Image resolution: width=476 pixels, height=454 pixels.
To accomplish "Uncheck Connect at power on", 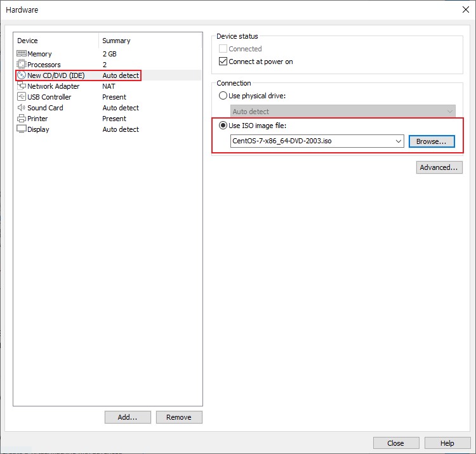I will (x=223, y=62).
